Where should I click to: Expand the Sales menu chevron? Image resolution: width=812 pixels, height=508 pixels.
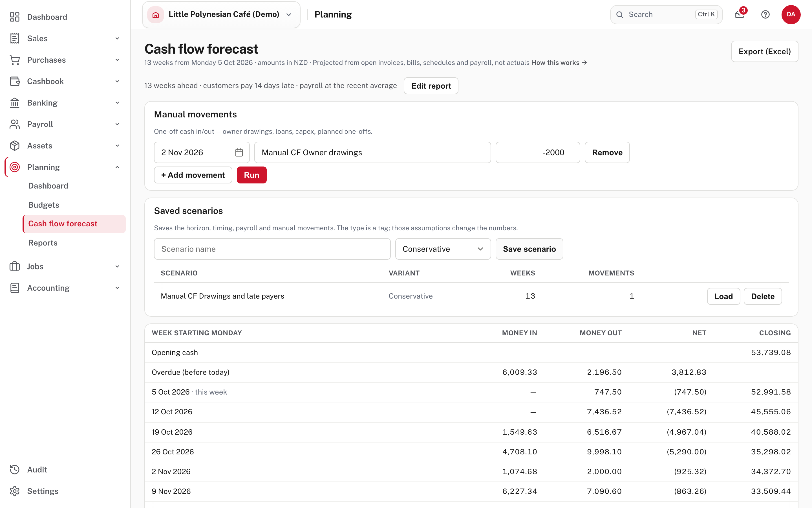tap(117, 38)
